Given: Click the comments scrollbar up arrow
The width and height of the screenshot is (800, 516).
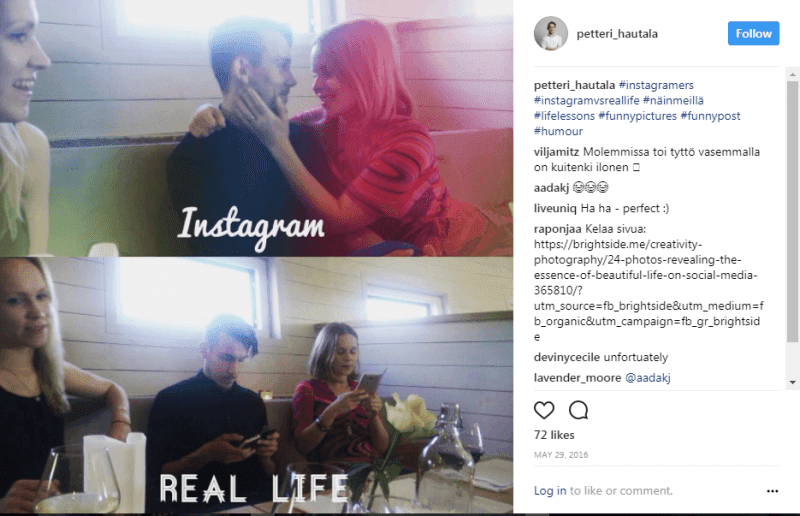Looking at the screenshot, I should pos(792,75).
